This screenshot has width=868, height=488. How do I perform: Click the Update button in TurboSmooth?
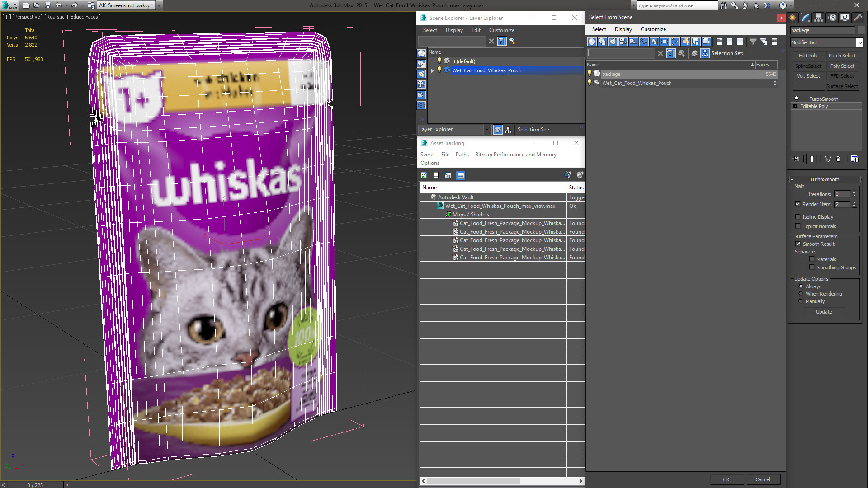[x=824, y=312]
